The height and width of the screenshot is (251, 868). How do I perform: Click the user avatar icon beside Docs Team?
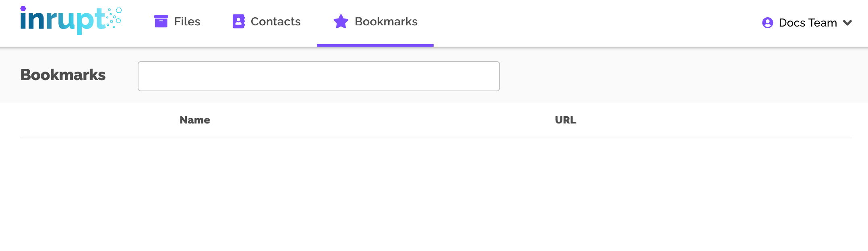[x=768, y=23]
